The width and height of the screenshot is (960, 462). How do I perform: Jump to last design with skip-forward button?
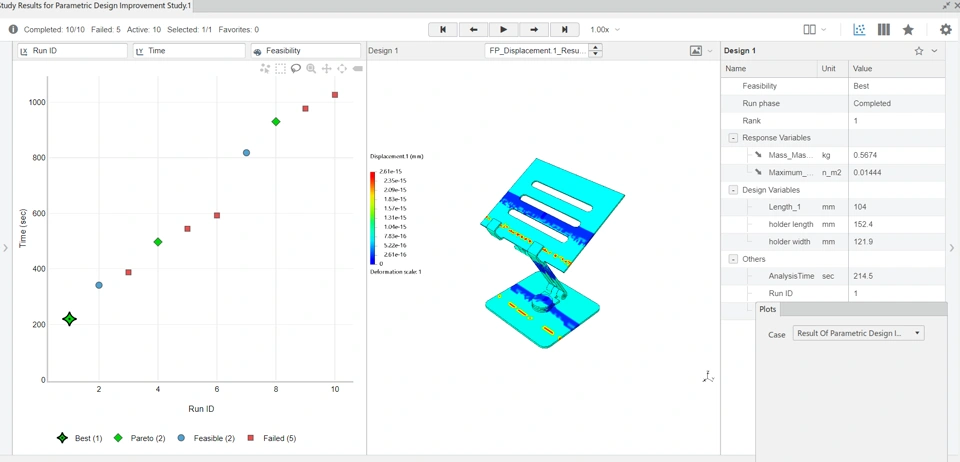[x=565, y=29]
